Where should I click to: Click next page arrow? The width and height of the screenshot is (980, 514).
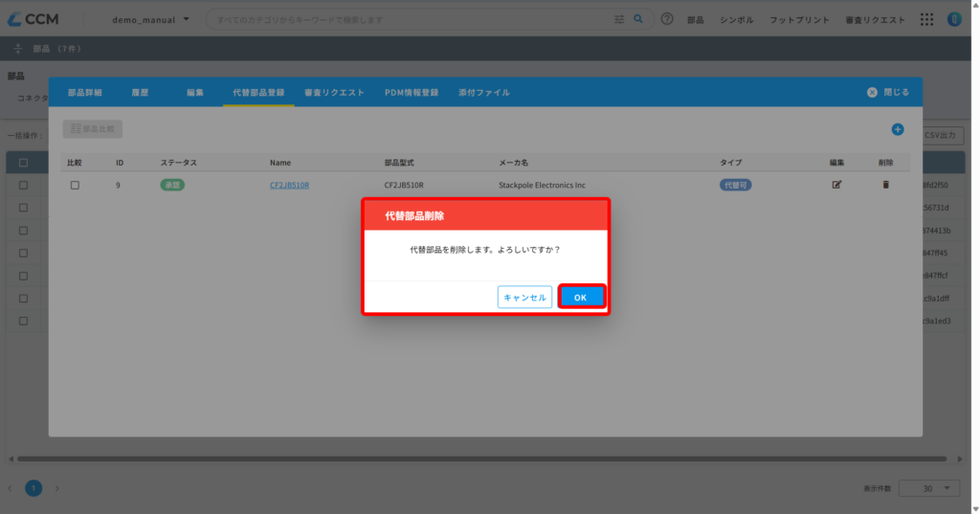pos(56,488)
